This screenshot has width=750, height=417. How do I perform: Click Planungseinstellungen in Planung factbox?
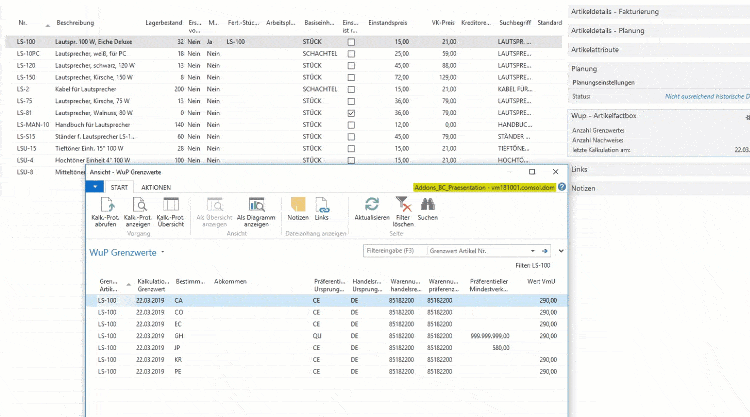(603, 83)
